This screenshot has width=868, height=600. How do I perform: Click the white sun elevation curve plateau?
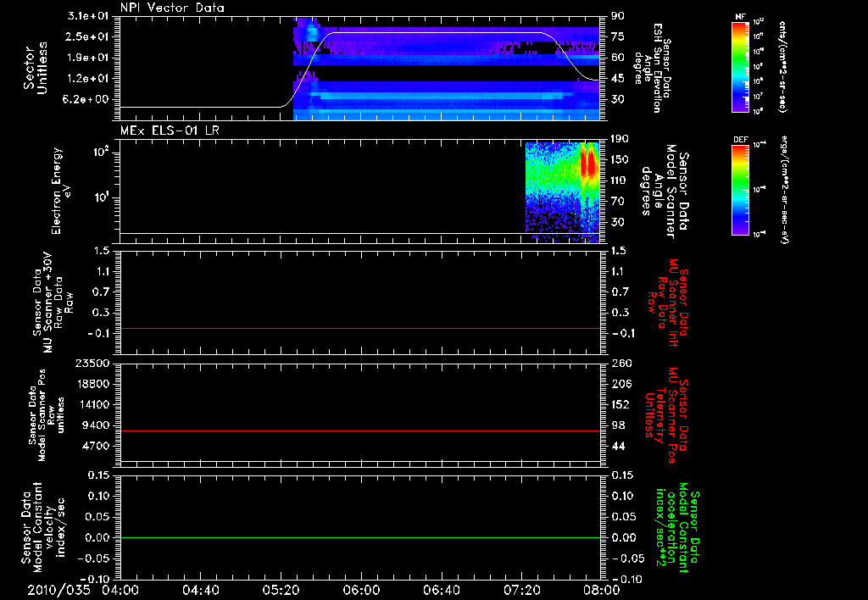point(437,33)
